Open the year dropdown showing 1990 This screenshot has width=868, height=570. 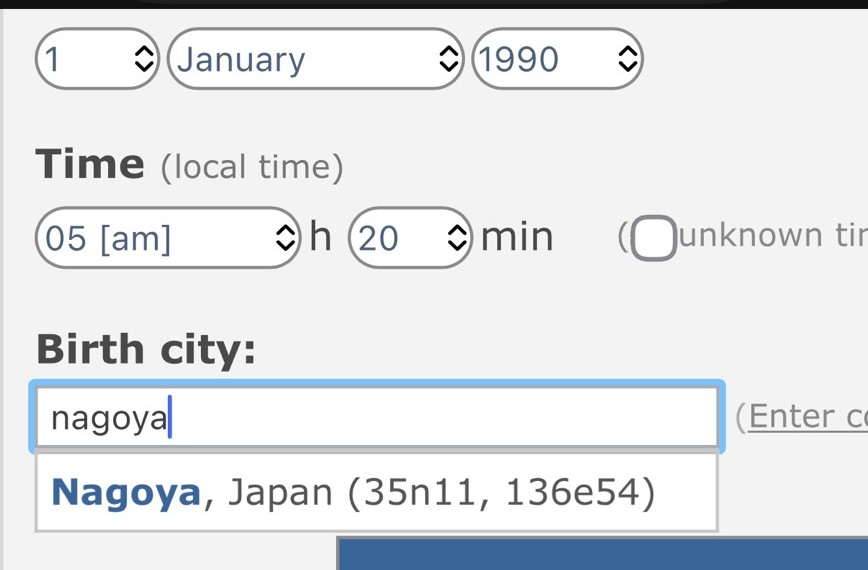coord(545,60)
